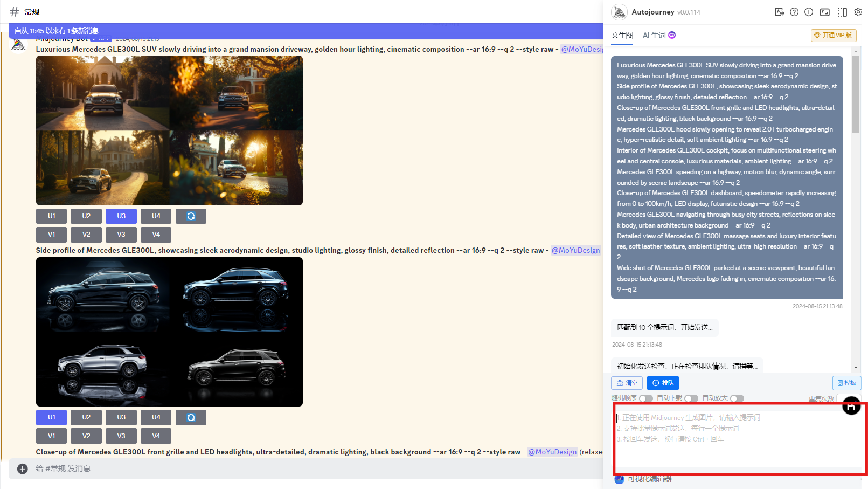Click the 开通 VIP 版 button
The image size is (868, 489).
click(x=834, y=35)
